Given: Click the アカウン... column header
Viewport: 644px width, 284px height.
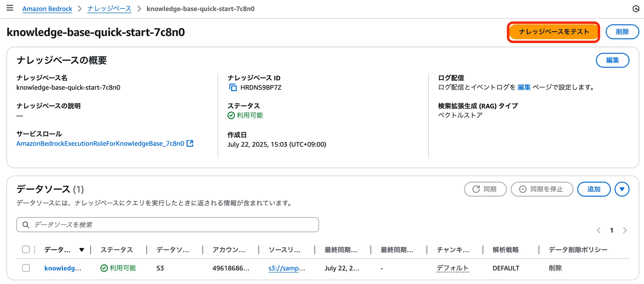Looking at the screenshot, I should click(229, 250).
